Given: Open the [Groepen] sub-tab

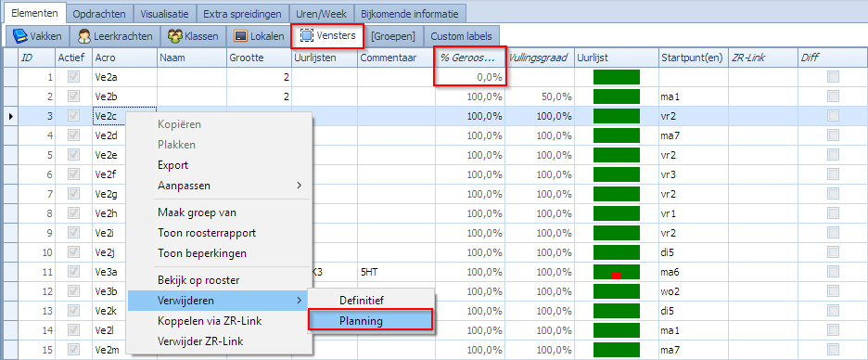Looking at the screenshot, I should pyautogui.click(x=393, y=36).
